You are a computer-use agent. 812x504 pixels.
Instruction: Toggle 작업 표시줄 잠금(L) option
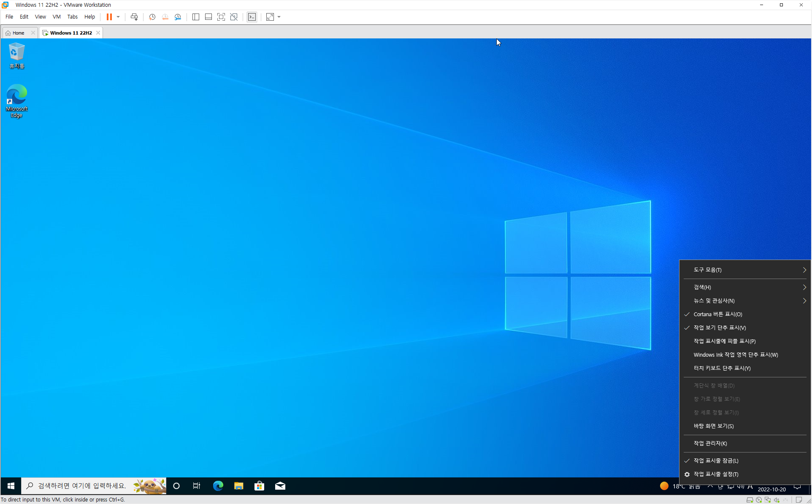pyautogui.click(x=716, y=461)
